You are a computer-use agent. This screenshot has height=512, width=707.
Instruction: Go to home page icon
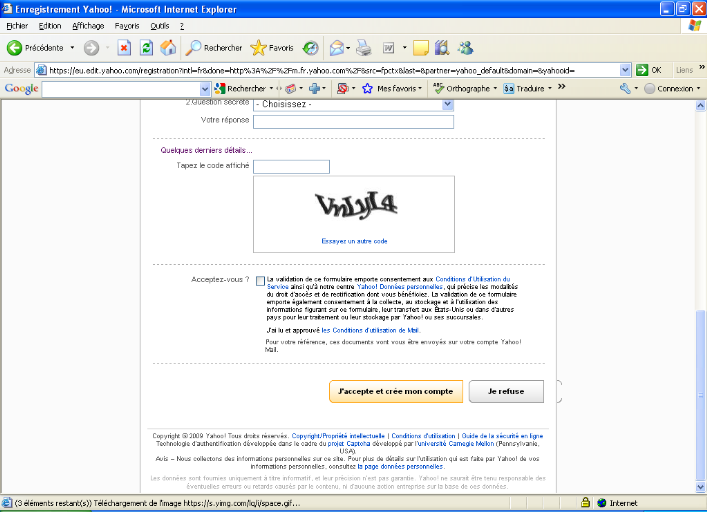pyautogui.click(x=168, y=48)
